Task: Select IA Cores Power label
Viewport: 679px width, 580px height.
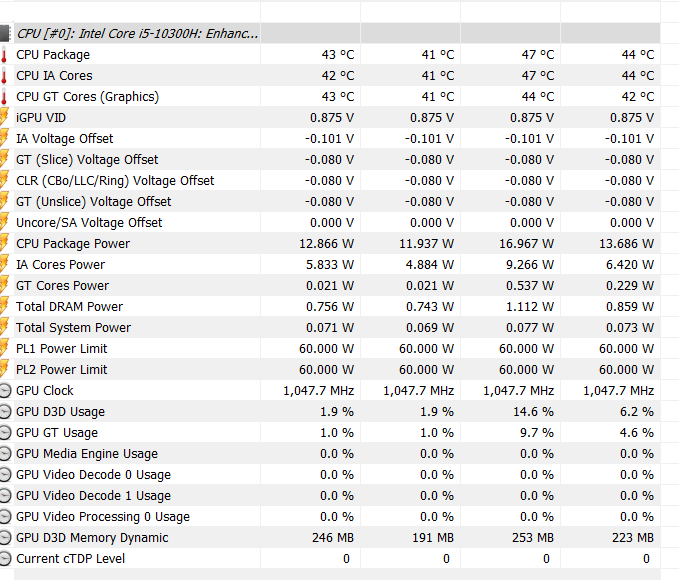Action: [x=61, y=265]
